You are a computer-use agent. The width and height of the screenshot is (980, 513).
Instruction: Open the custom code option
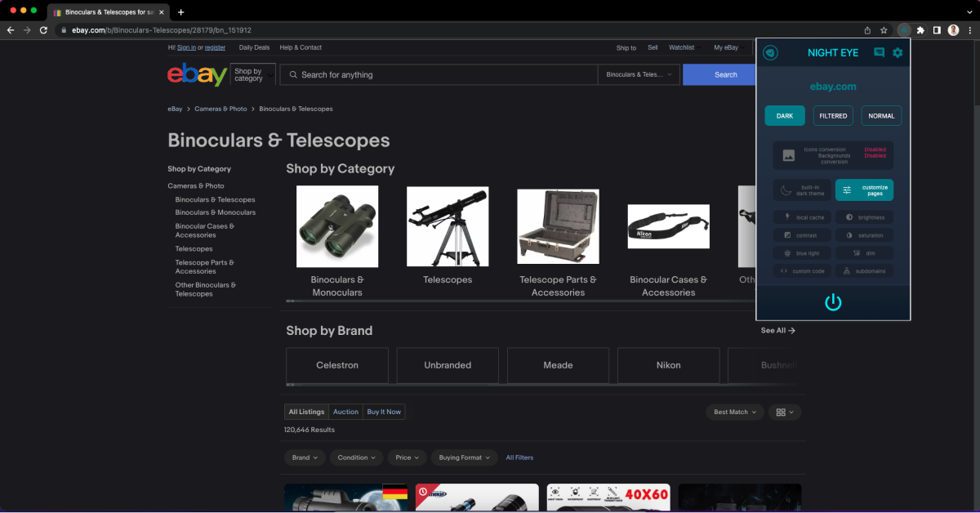(x=801, y=271)
